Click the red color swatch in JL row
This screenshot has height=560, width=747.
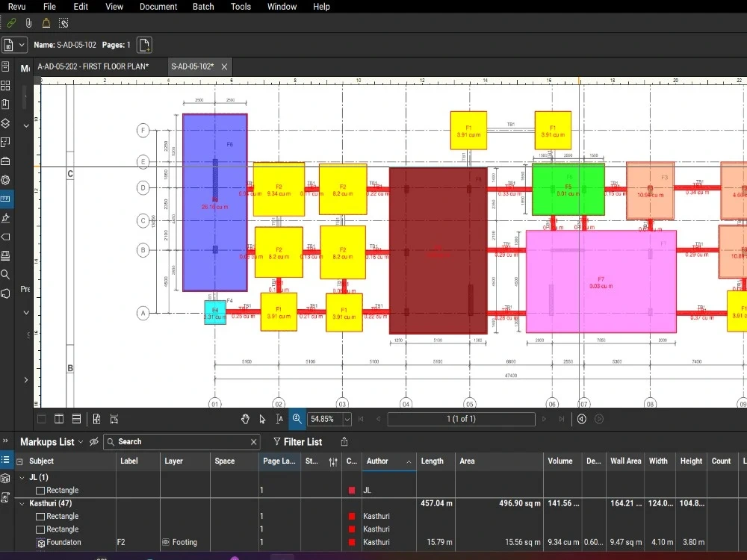pyautogui.click(x=352, y=491)
